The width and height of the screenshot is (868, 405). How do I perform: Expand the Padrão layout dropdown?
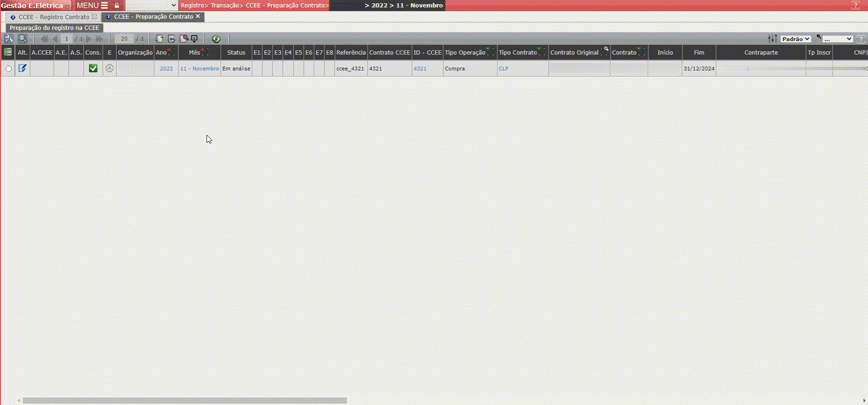pyautogui.click(x=796, y=39)
